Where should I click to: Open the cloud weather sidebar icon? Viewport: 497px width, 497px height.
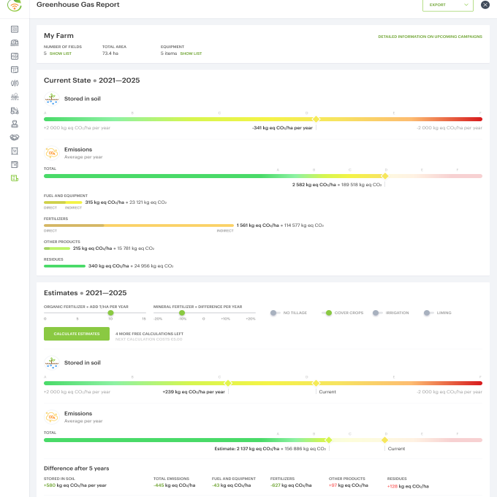point(15,97)
